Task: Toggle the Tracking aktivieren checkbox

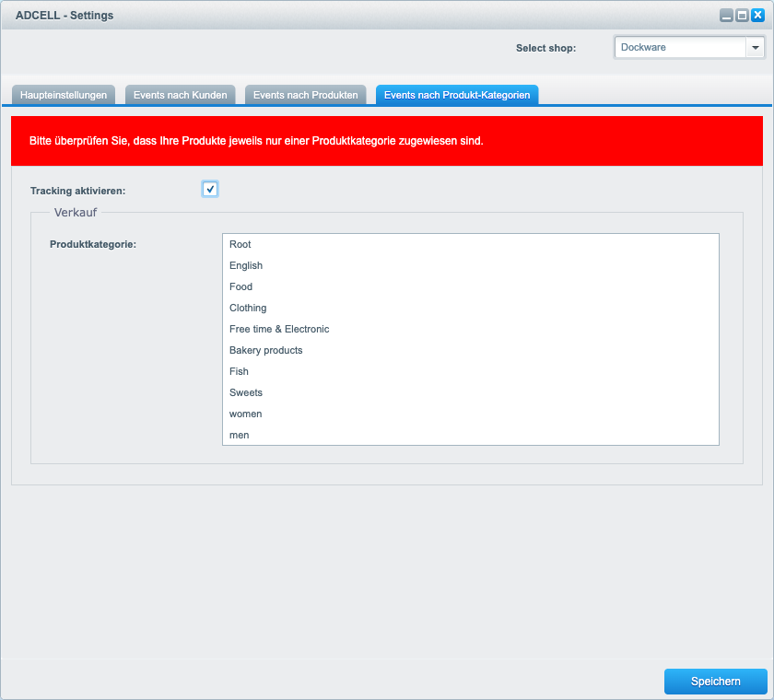Action: 210,189
